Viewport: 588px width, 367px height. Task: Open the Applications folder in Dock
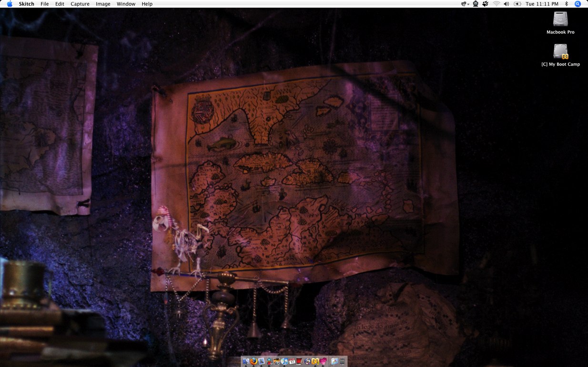[x=335, y=361]
